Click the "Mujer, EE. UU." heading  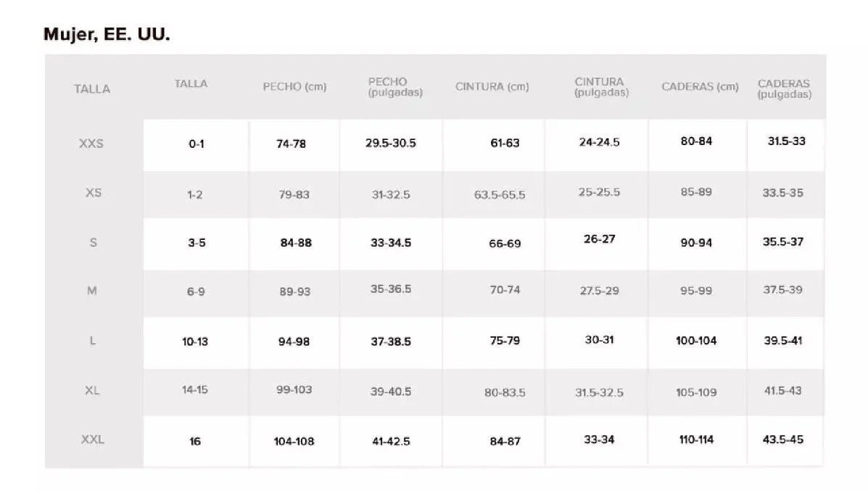coord(107,35)
